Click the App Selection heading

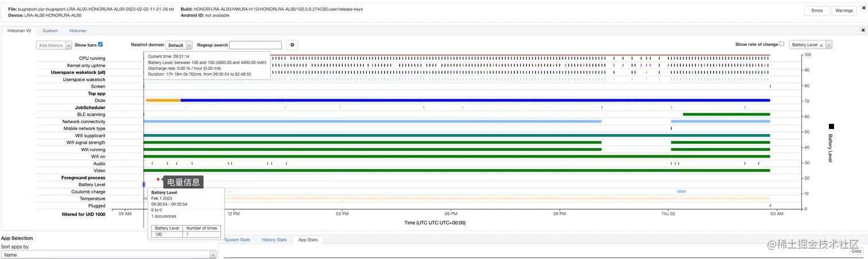coord(17,238)
